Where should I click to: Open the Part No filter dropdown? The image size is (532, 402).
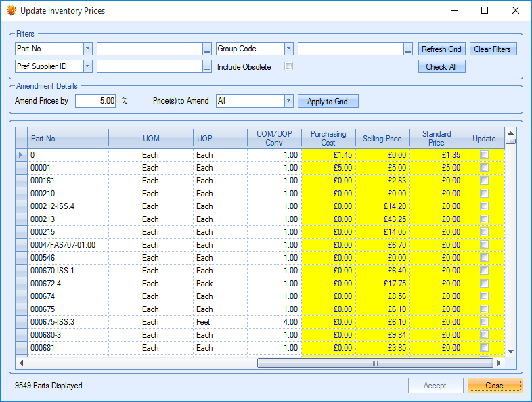pos(87,49)
